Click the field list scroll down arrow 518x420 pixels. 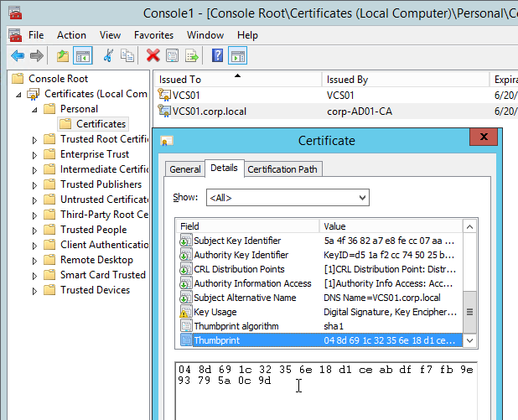pyautogui.click(x=469, y=340)
